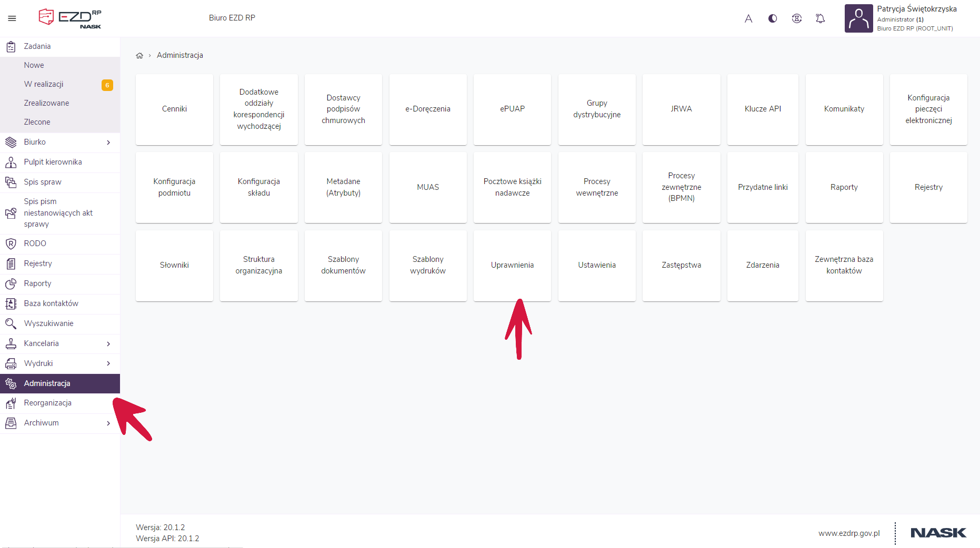Expand the Kancelaria submenu arrow
The image size is (980, 548).
pos(108,343)
